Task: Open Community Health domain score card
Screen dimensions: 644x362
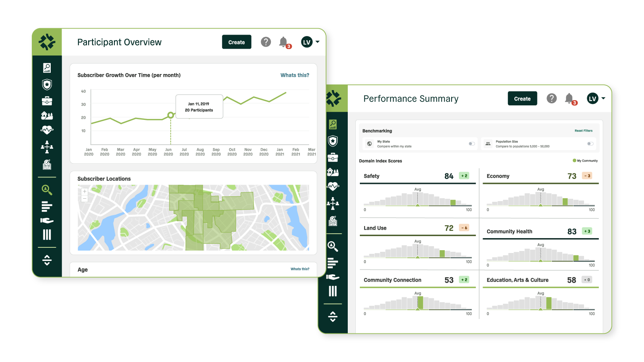Action: pos(541,247)
